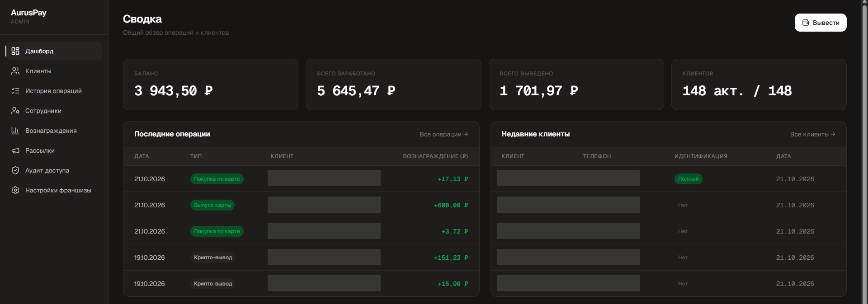
Task: Go to the Клиенты section
Action: pos(54,71)
